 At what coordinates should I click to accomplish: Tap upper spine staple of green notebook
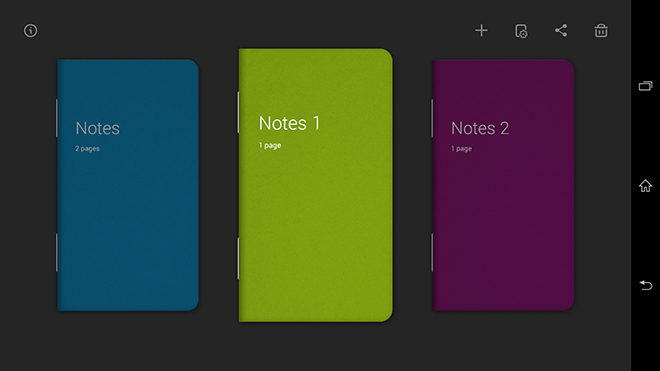point(238,112)
